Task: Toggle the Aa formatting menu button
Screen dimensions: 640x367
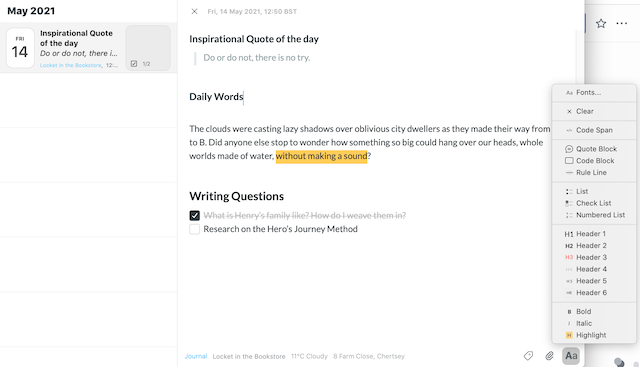Action: (571, 356)
